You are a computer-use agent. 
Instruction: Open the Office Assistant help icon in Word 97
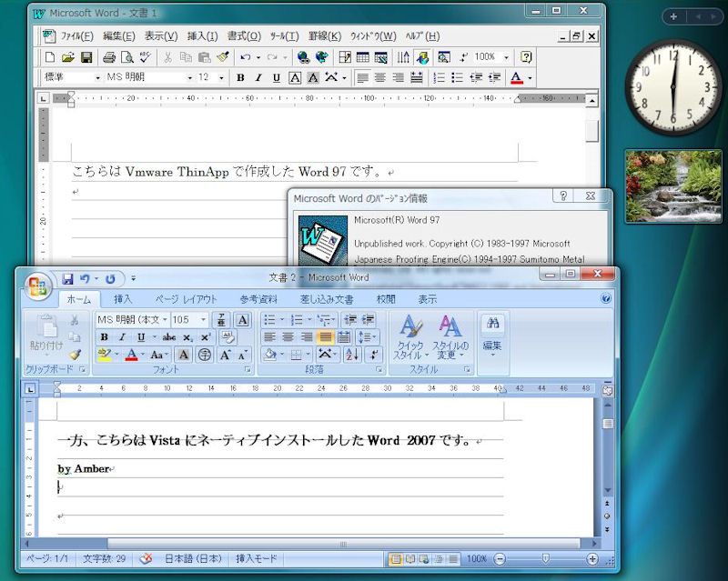point(526,57)
